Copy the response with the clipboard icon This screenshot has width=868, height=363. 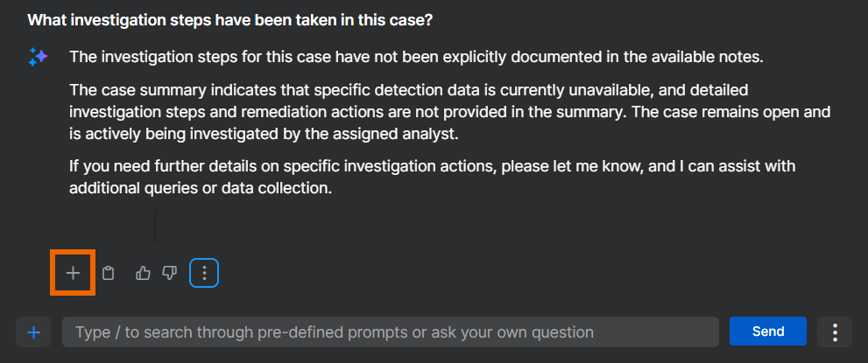tap(109, 273)
